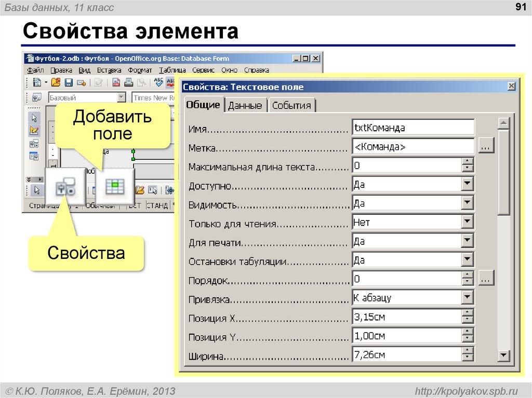Click the «...» button beside «Порядок»
532x398 pixels.
486,278
